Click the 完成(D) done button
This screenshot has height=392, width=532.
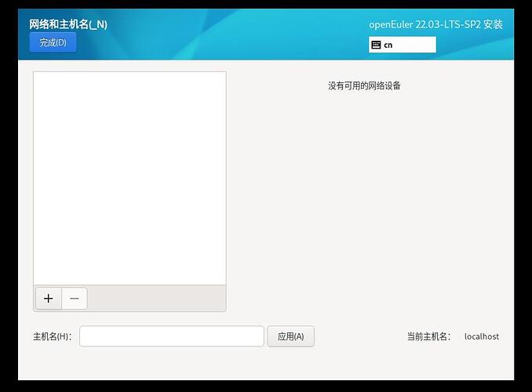tap(53, 42)
